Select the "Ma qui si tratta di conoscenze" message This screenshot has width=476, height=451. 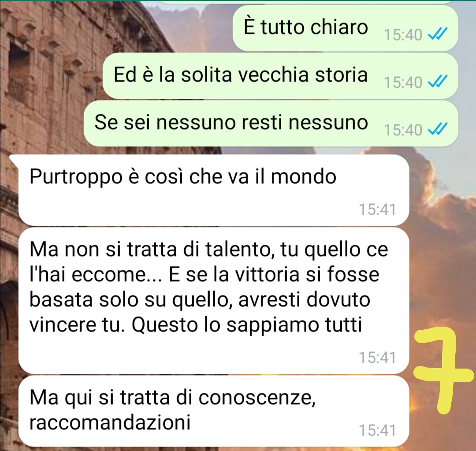pos(214,411)
